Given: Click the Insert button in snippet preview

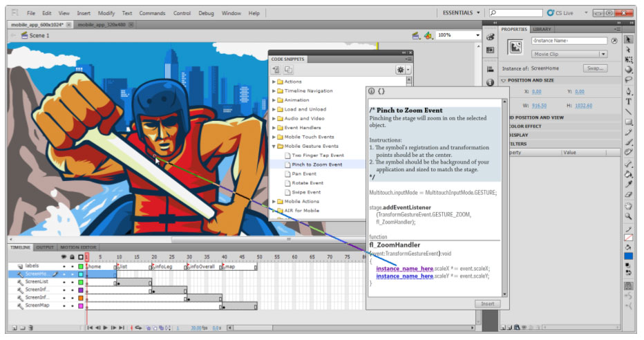Looking at the screenshot, I should click(486, 304).
